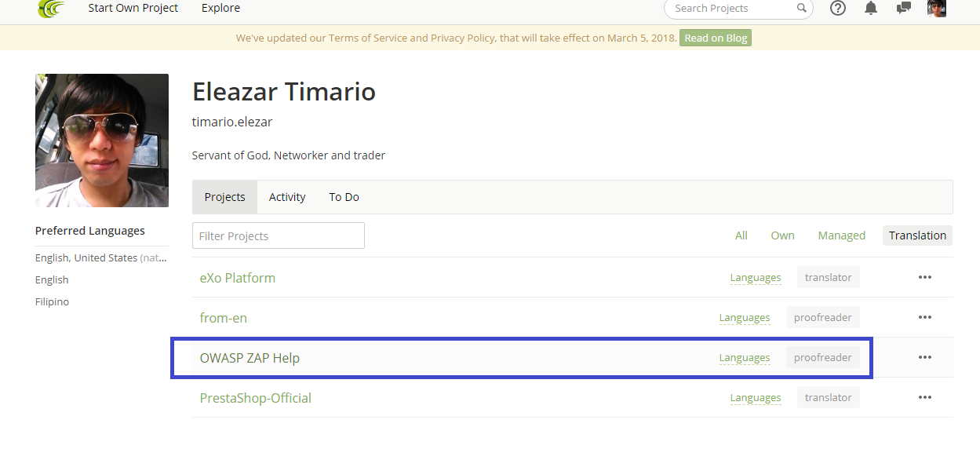Select the Own projects filter
This screenshot has width=980, height=449.
(782, 235)
